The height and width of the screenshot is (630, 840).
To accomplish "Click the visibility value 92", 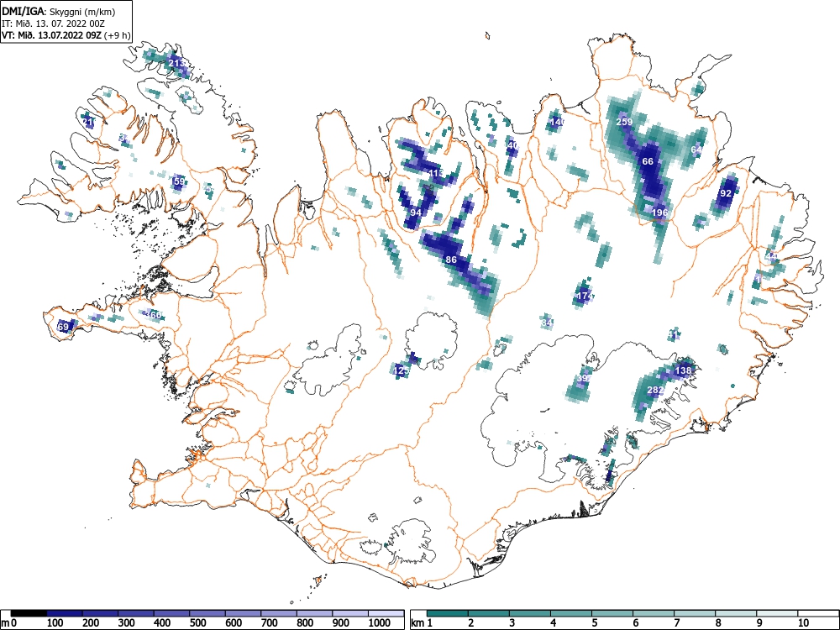I will (726, 193).
